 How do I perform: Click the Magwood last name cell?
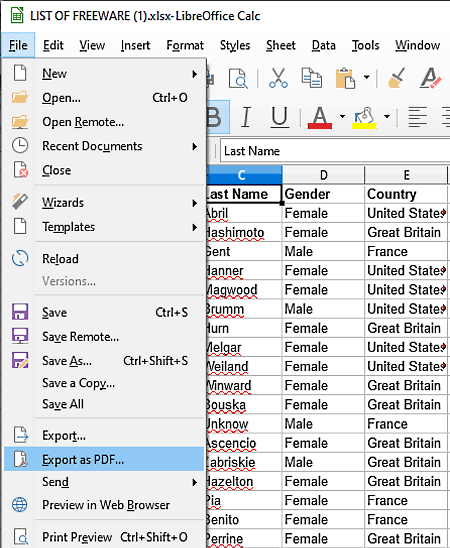tap(244, 290)
